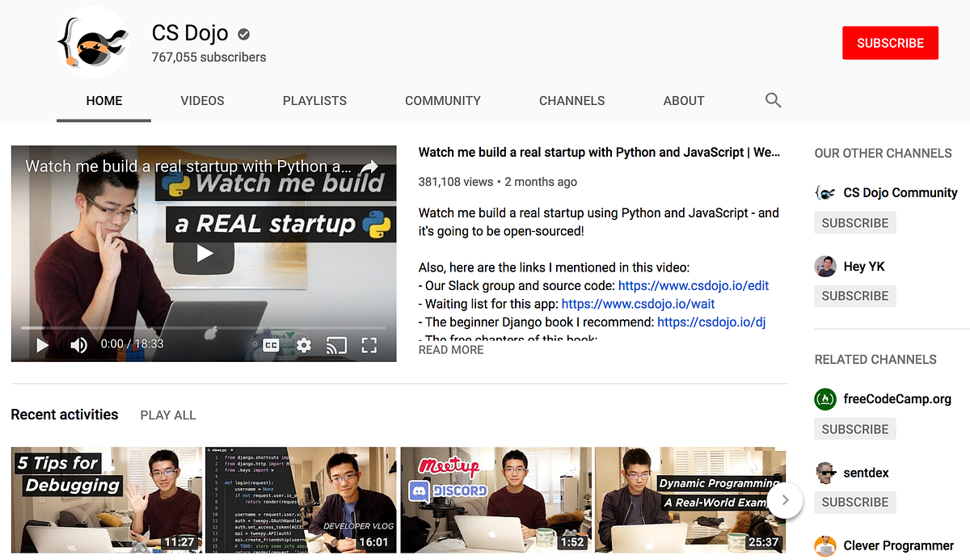Open the COMMUNITY tab
970x560 pixels.
(443, 100)
